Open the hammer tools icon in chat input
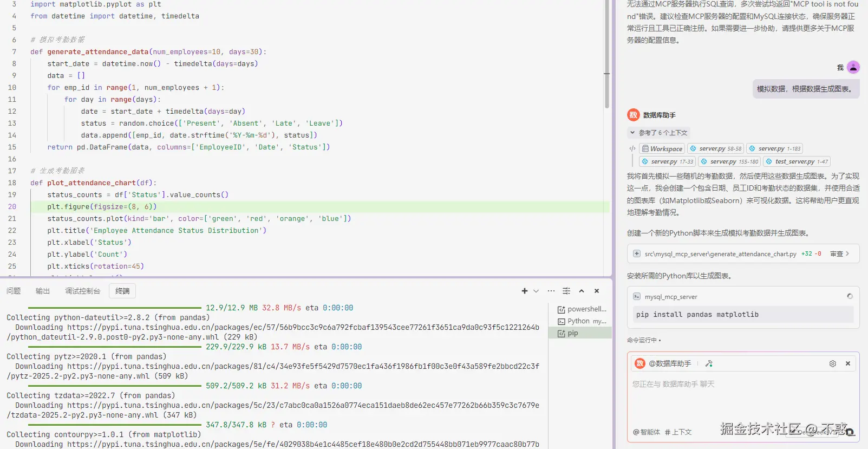 tap(709, 363)
